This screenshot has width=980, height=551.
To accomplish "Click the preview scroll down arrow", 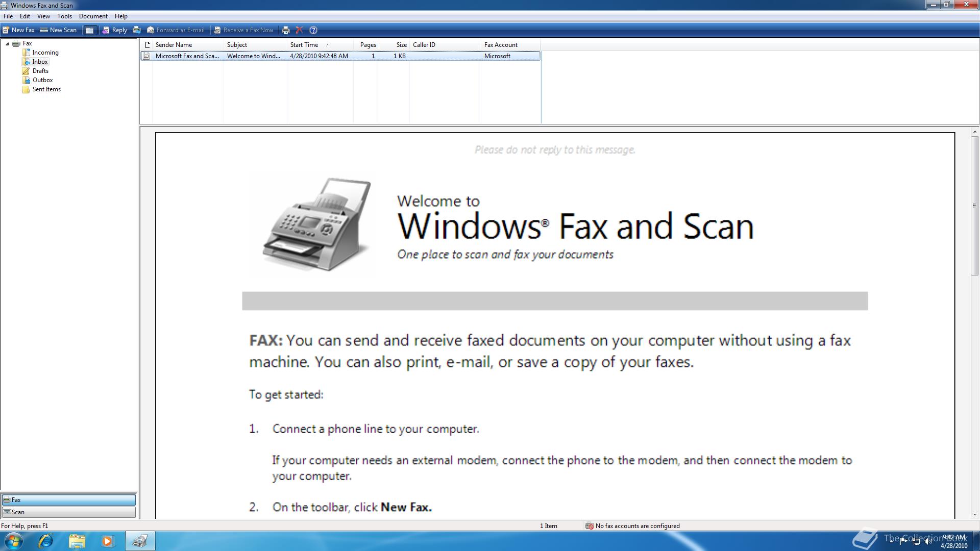I will click(974, 514).
